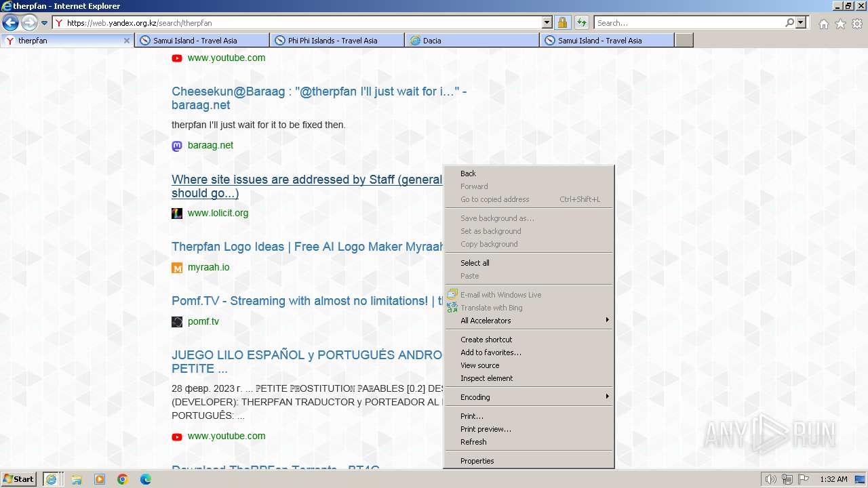Choose Select all in context menu
Image resolution: width=868 pixels, height=488 pixels.
(529, 263)
